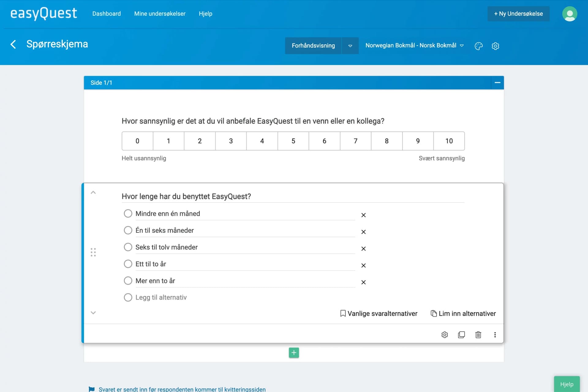The height and width of the screenshot is (392, 588).
Task: Open the Norwegian Bokmål language dropdown
Action: [x=414, y=45]
